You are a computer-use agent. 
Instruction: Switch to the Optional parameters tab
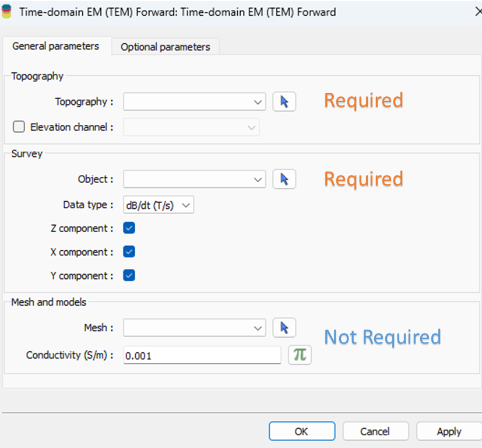[x=165, y=47]
